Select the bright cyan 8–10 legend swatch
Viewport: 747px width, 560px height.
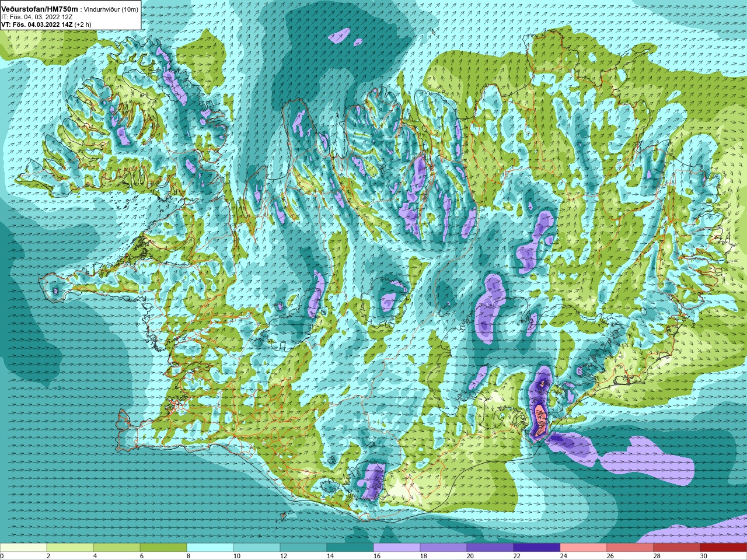tap(210, 548)
